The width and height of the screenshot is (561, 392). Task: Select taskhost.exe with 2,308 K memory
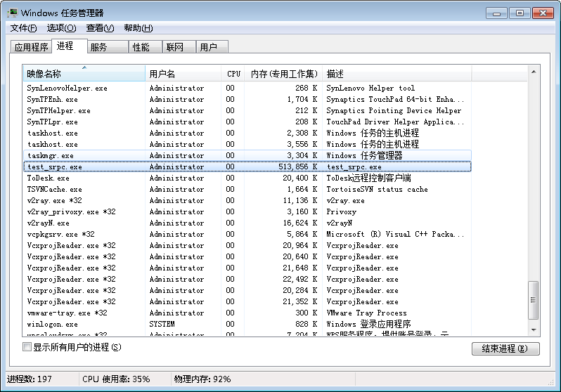(x=247, y=133)
